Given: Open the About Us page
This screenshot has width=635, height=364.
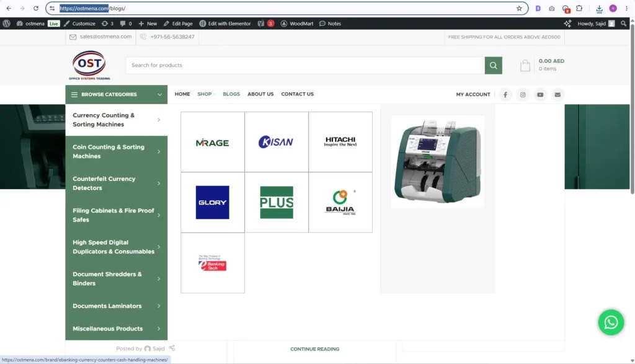Looking at the screenshot, I should coord(260,94).
